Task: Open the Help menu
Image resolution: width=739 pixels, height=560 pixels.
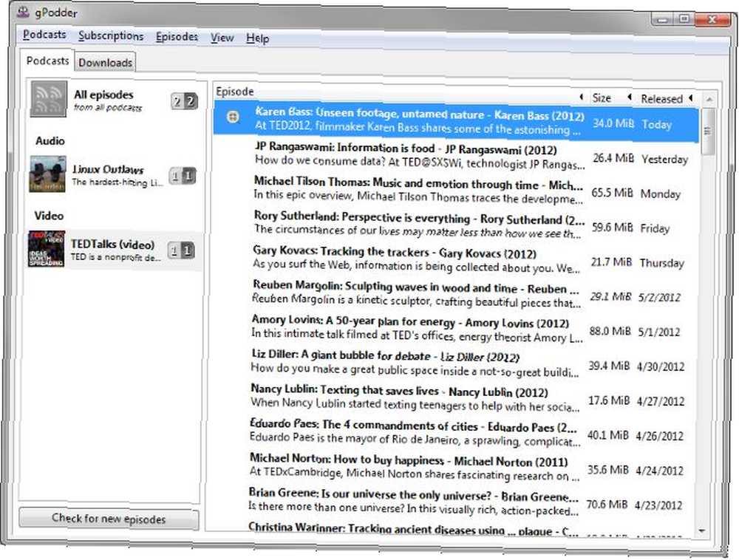Action: click(257, 38)
